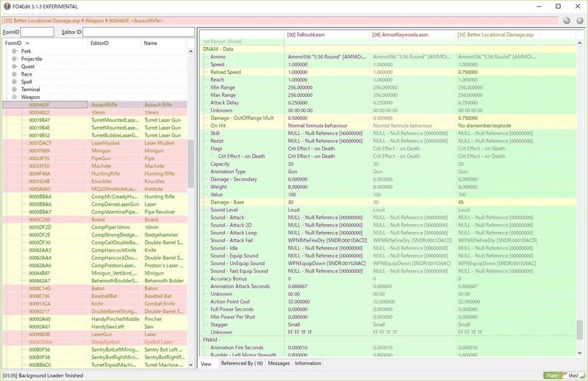Click the left tree scroll-down arrow
The image size is (588, 381).
click(x=190, y=365)
